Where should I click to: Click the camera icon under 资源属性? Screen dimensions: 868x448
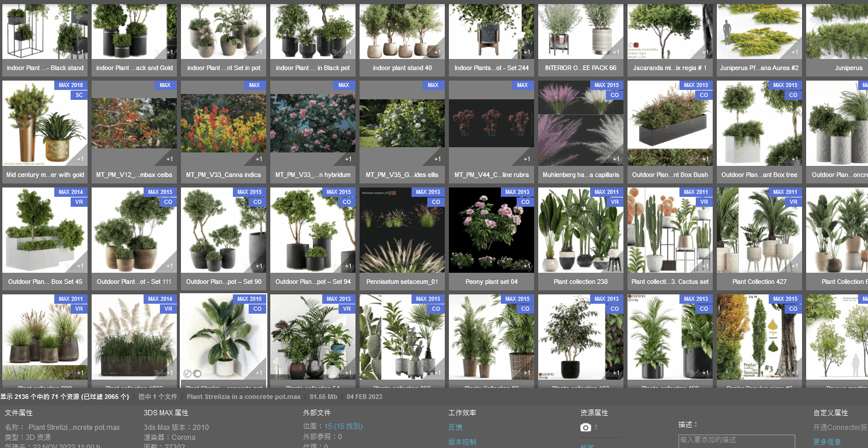(x=585, y=428)
